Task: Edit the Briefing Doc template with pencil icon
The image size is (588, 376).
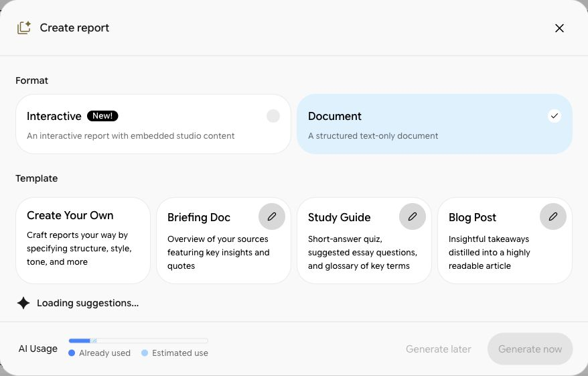Action: tap(272, 216)
